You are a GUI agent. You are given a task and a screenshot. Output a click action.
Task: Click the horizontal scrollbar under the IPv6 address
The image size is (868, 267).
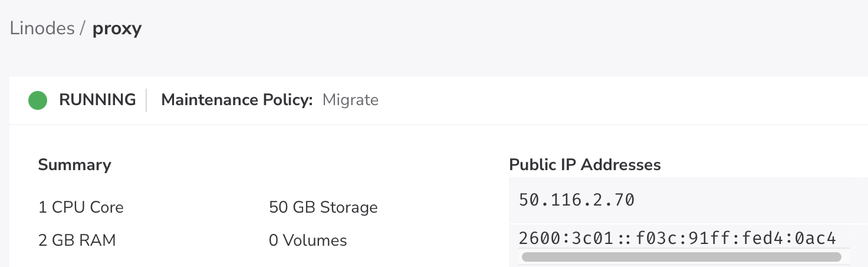[681, 257]
